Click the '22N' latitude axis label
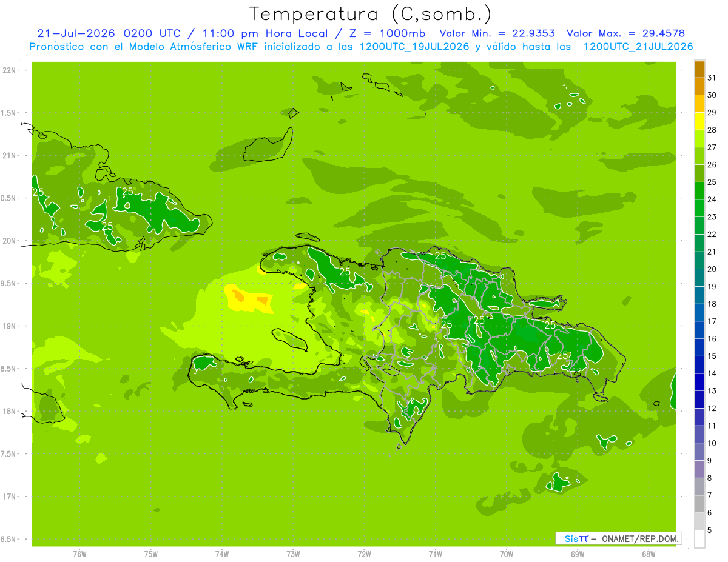The width and height of the screenshot is (728, 562). point(9,70)
